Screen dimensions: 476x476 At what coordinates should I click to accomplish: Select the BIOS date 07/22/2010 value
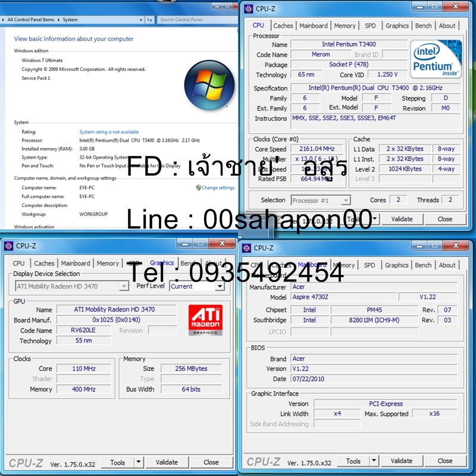[374, 379]
